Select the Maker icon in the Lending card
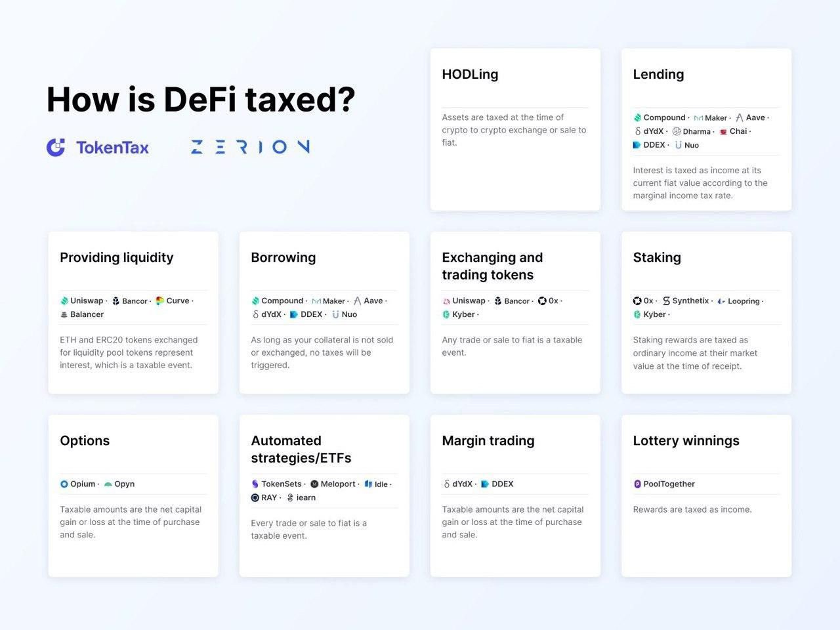Viewport: 840px width, 630px height. tap(698, 118)
